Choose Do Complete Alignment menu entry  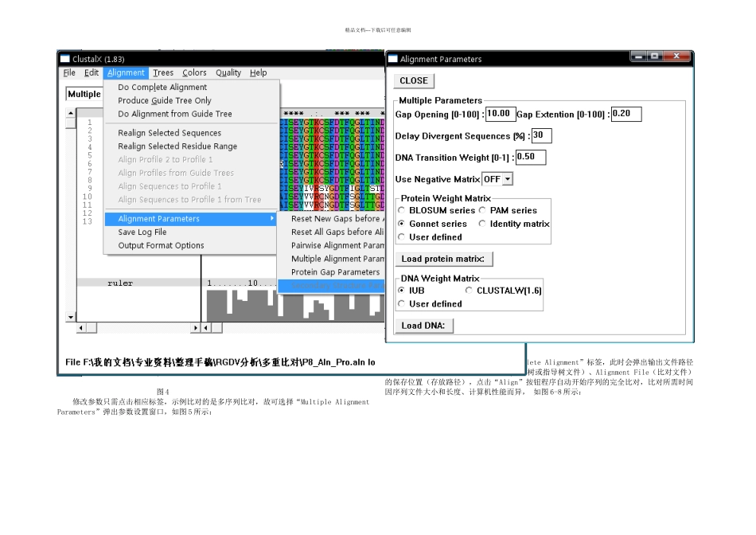(162, 87)
